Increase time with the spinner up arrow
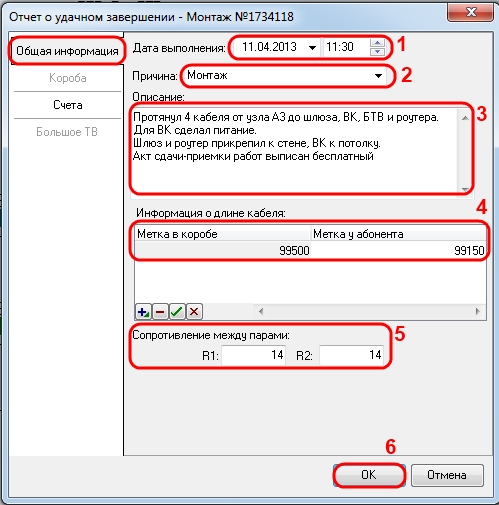The width and height of the screenshot is (499, 505). (377, 43)
